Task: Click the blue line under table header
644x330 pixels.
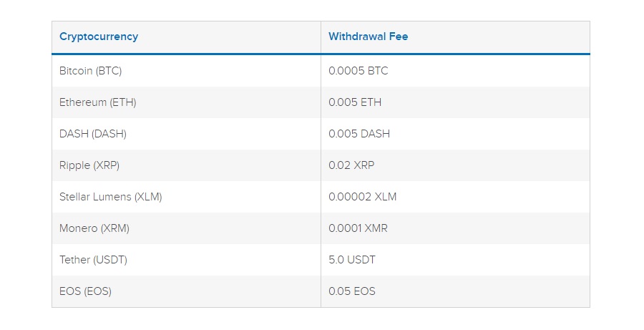Action: (x=321, y=54)
